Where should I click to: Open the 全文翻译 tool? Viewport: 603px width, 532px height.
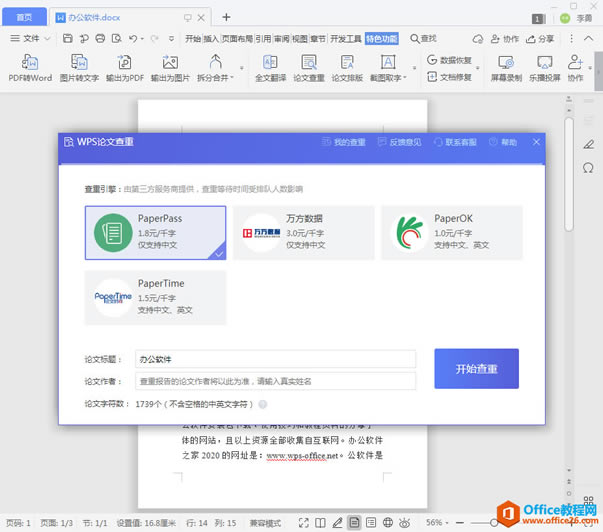pyautogui.click(x=270, y=68)
